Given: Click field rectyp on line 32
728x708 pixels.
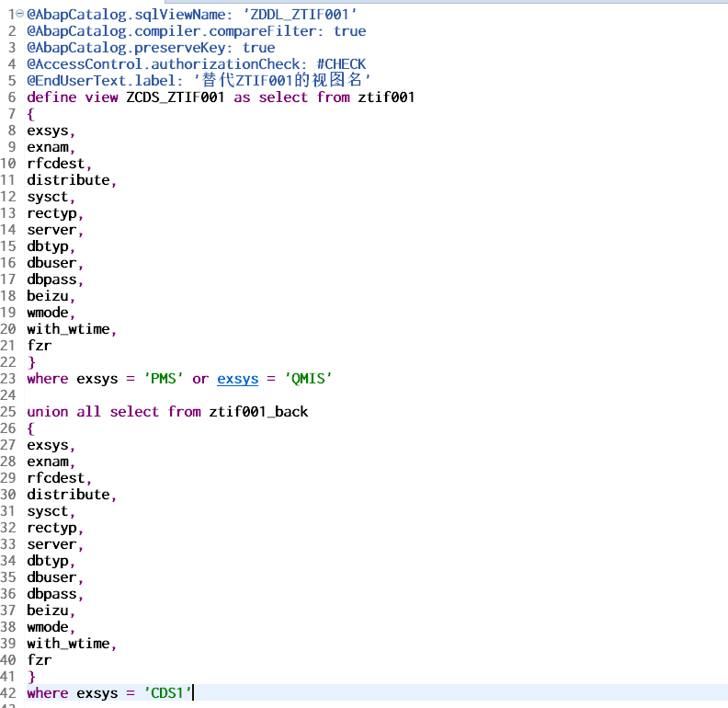Looking at the screenshot, I should click(51, 528).
